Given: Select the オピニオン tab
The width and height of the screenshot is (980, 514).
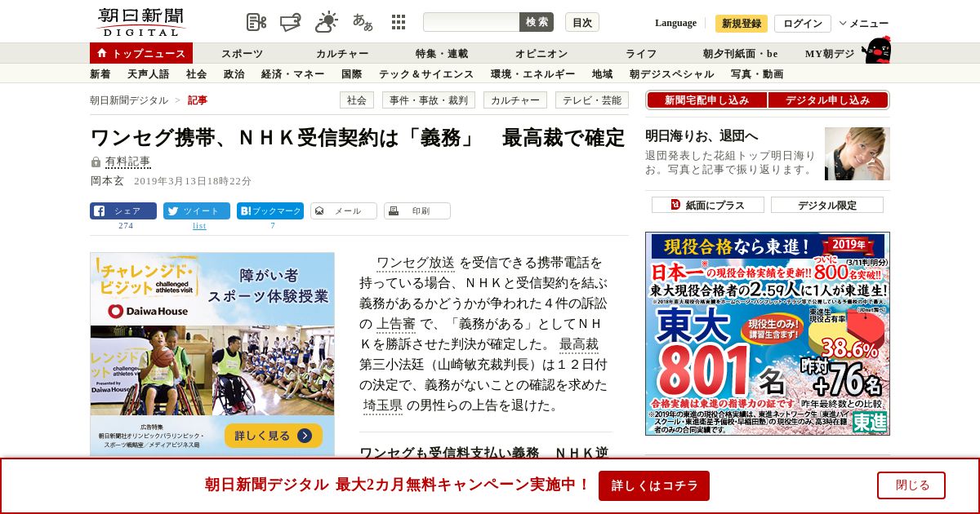Looking at the screenshot, I should [541, 53].
